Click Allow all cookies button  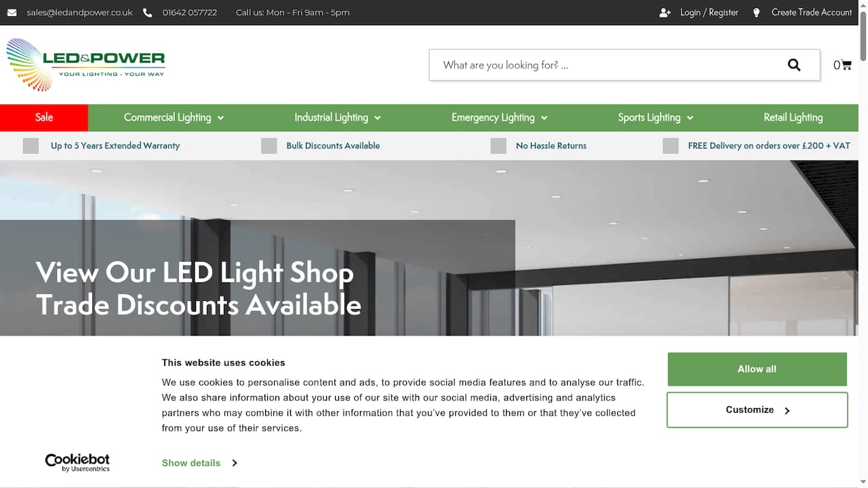pos(756,369)
